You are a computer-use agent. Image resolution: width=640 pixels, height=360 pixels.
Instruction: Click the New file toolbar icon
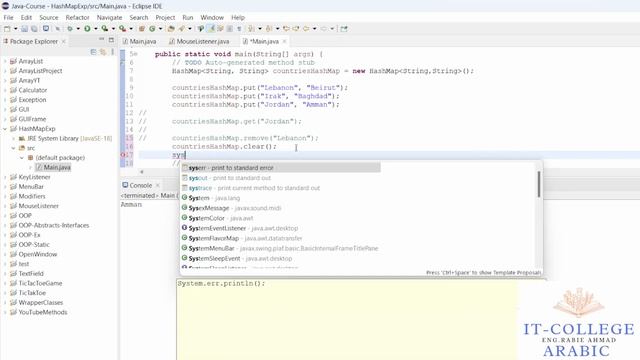pyautogui.click(x=7, y=29)
